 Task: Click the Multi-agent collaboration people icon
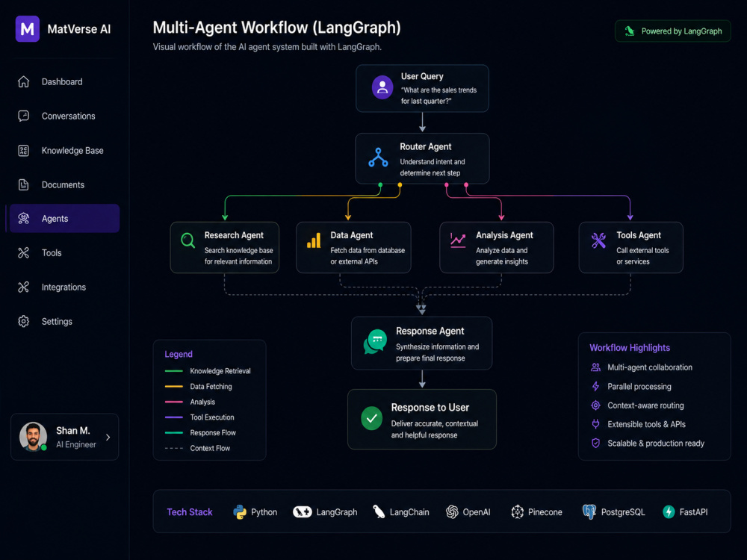point(595,367)
